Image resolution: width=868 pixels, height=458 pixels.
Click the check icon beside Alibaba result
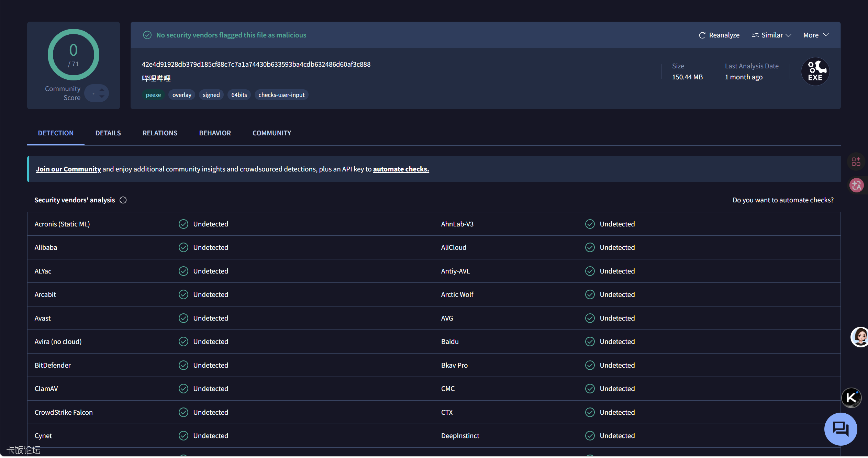(x=183, y=247)
